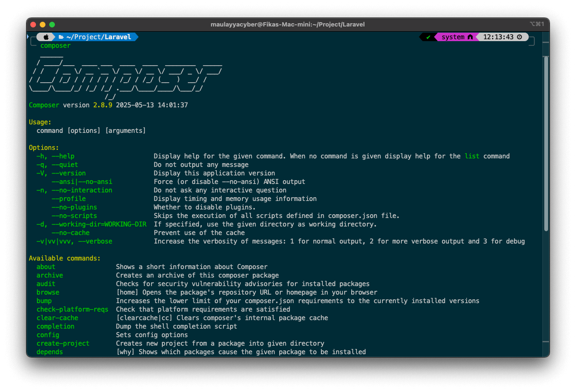The height and width of the screenshot is (392, 576).
Task: Click the '-n, --no-interaction' option
Action: coord(74,190)
